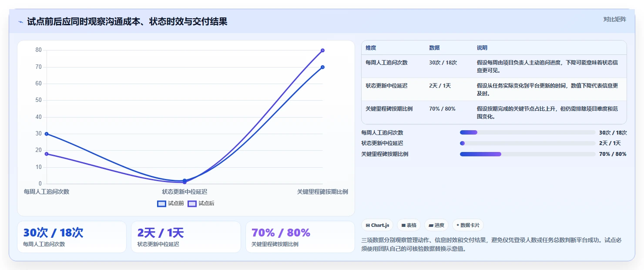Click the 试点前 data point at value 30
Viewport: 644px width, 270px height.
coord(47,134)
